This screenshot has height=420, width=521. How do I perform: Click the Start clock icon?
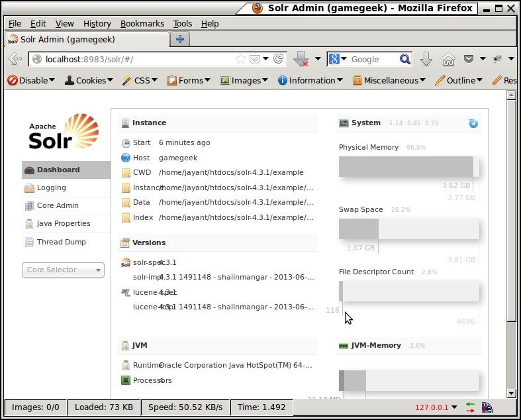[126, 143]
